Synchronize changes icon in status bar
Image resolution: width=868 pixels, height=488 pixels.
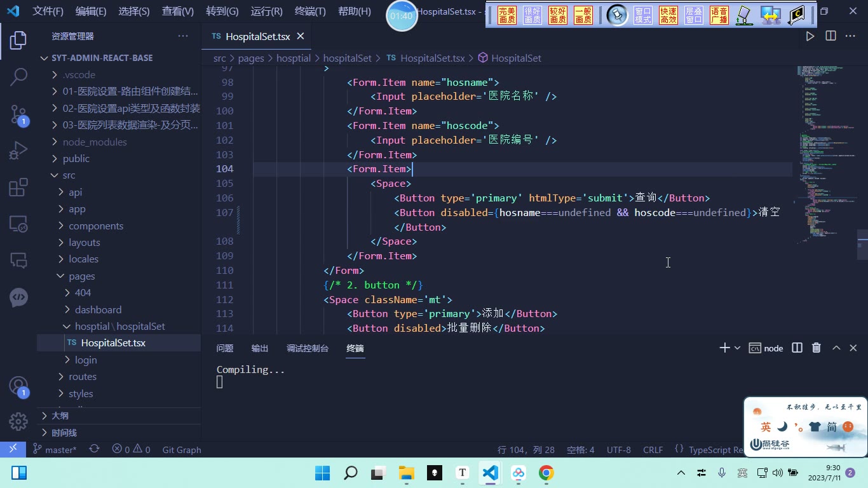(x=94, y=449)
